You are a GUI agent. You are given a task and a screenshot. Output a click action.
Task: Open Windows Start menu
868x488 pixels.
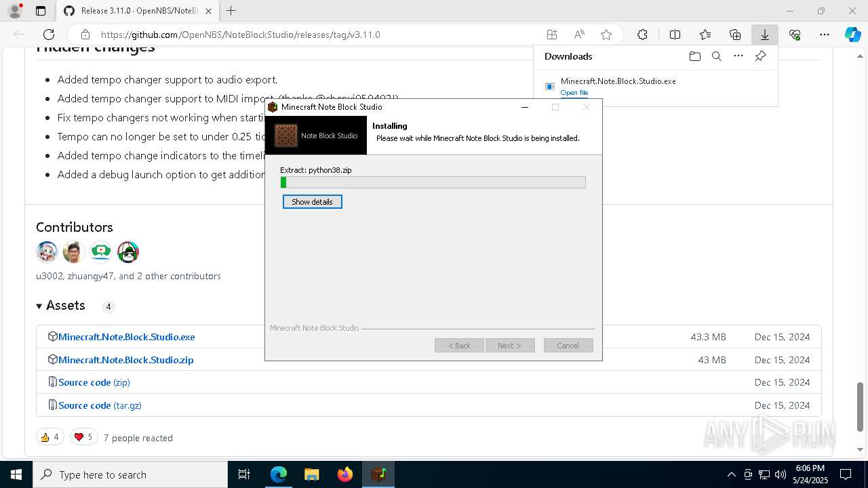pos(16,474)
